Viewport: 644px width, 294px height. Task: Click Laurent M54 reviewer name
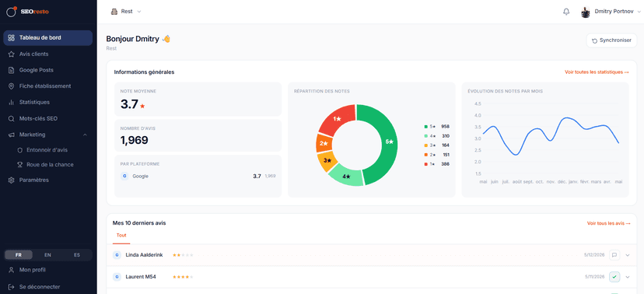tap(141, 277)
